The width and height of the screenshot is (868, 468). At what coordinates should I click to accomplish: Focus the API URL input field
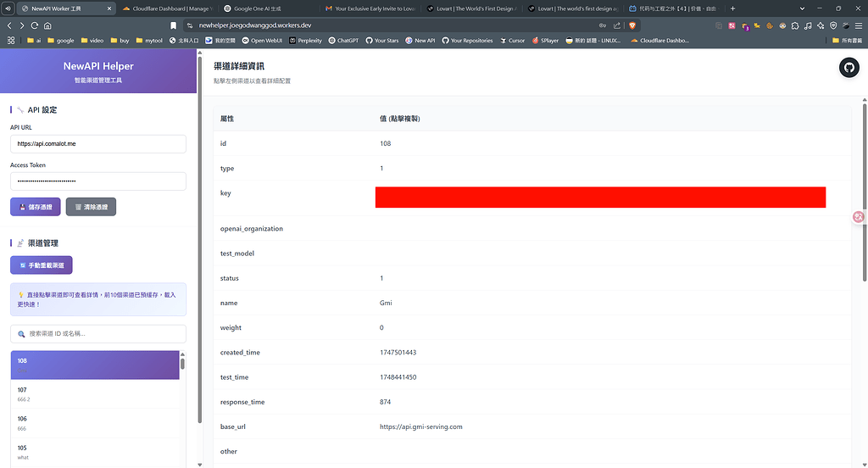click(98, 144)
